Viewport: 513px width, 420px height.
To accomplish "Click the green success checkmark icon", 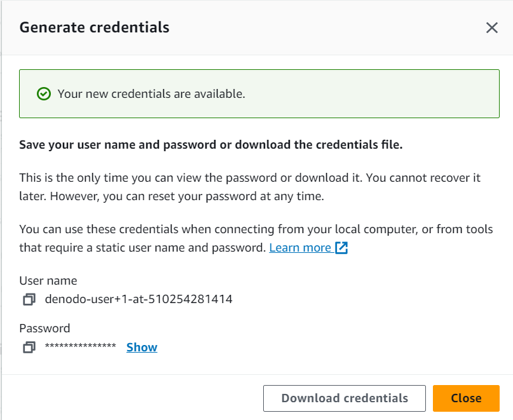I will (x=43, y=94).
